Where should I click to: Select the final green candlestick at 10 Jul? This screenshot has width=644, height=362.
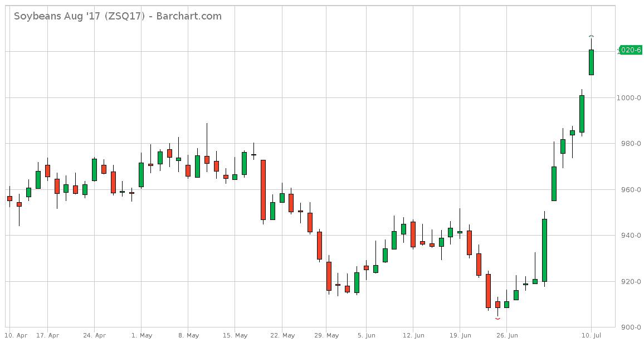(591, 62)
